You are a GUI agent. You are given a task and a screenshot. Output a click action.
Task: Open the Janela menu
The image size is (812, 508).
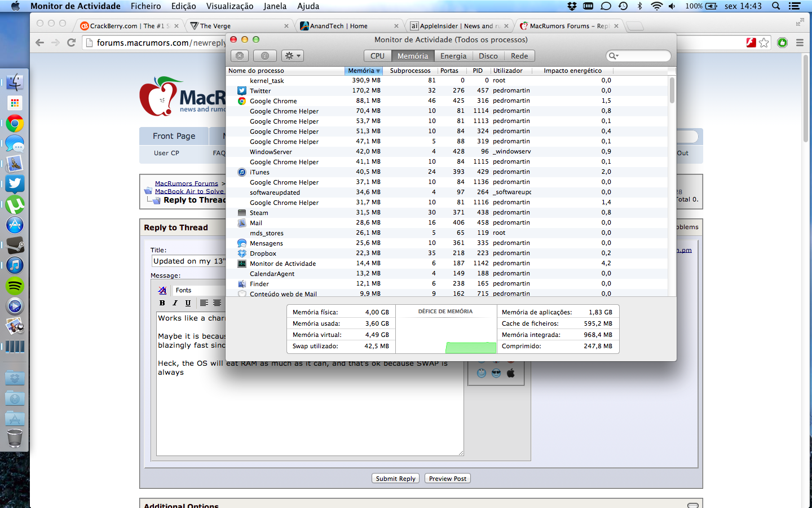pyautogui.click(x=275, y=6)
